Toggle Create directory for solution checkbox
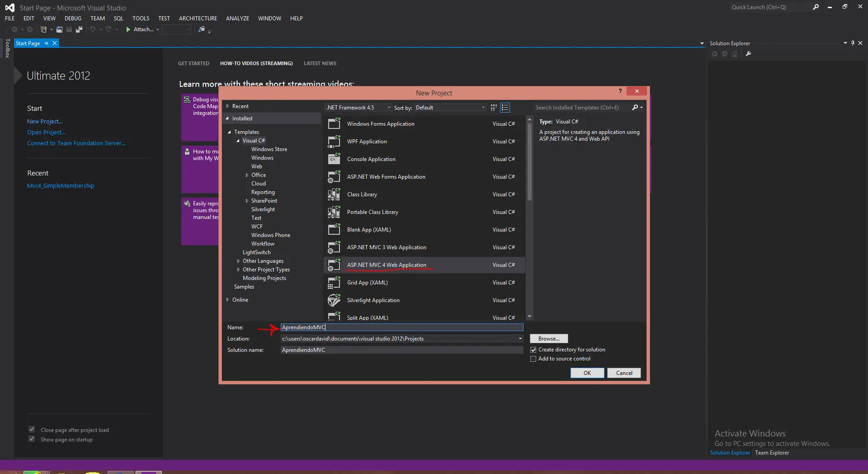The image size is (868, 474). pyautogui.click(x=533, y=350)
